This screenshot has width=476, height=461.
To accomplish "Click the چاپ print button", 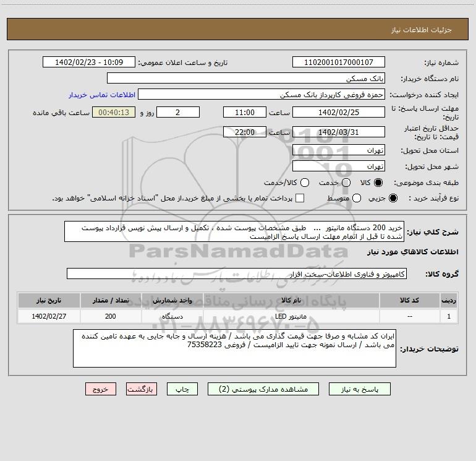I will coord(182,389).
